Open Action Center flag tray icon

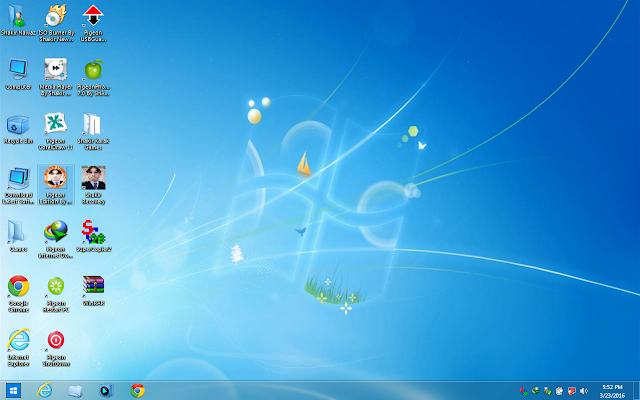[571, 391]
